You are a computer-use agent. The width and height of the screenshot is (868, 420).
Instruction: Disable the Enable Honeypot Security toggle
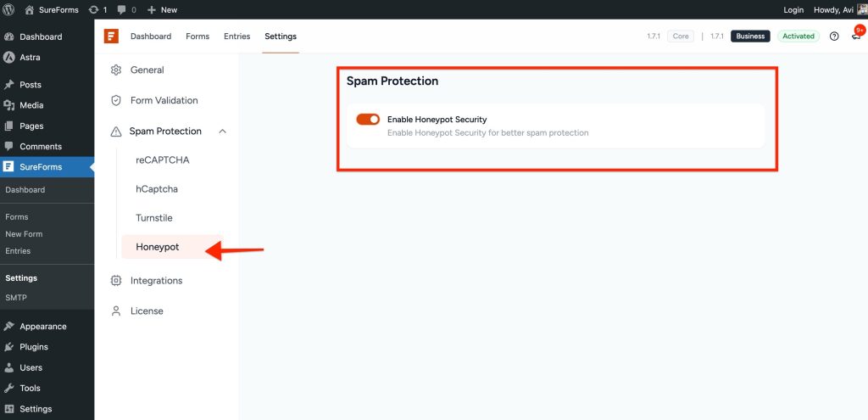pyautogui.click(x=368, y=119)
